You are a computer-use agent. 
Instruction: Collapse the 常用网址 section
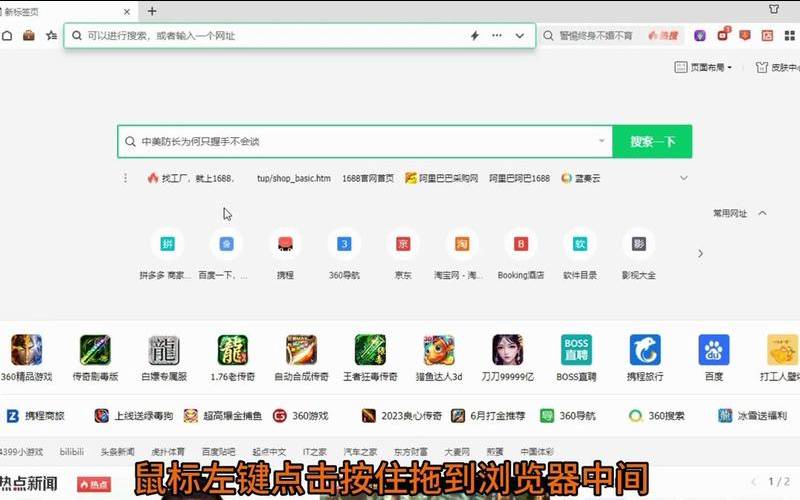(x=762, y=213)
